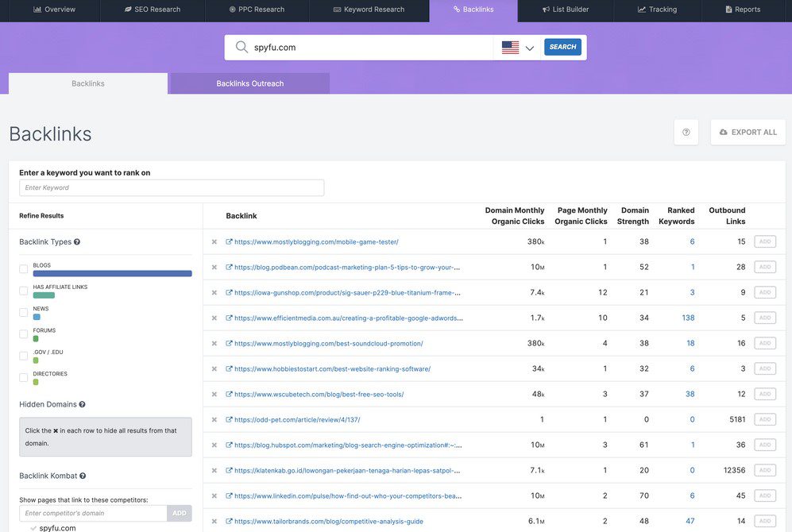Select the List Builder tab

tap(566, 10)
